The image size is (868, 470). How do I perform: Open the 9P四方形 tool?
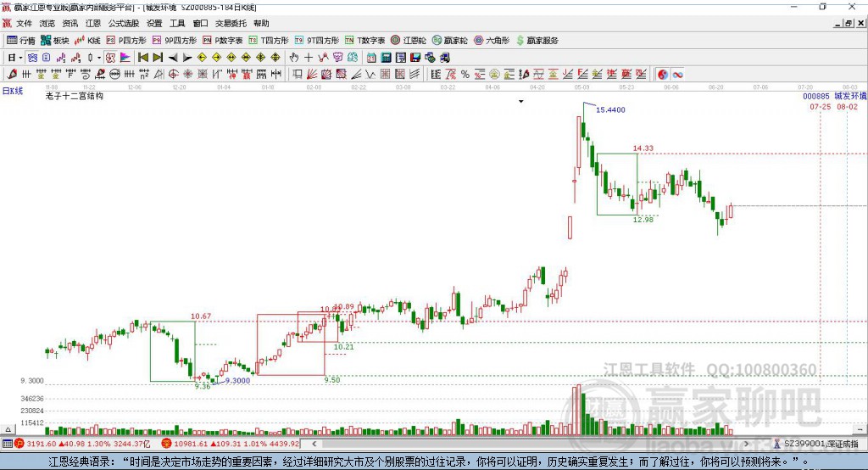[x=175, y=41]
